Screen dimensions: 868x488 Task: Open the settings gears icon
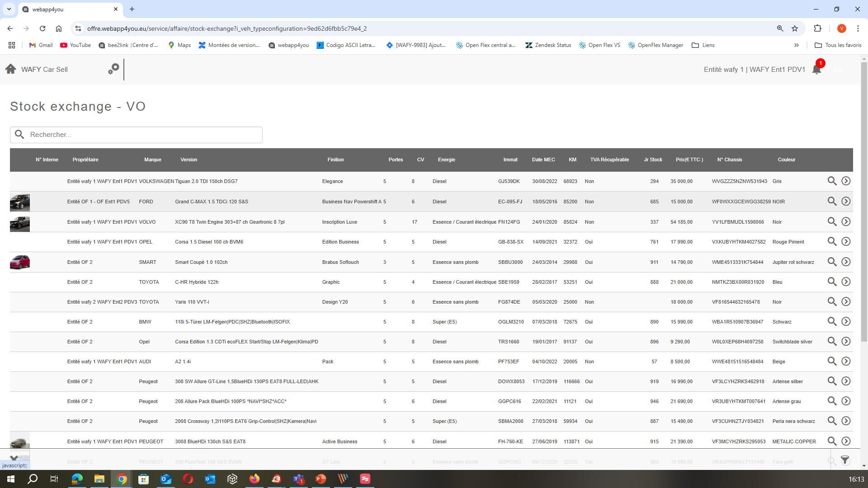[x=113, y=69]
